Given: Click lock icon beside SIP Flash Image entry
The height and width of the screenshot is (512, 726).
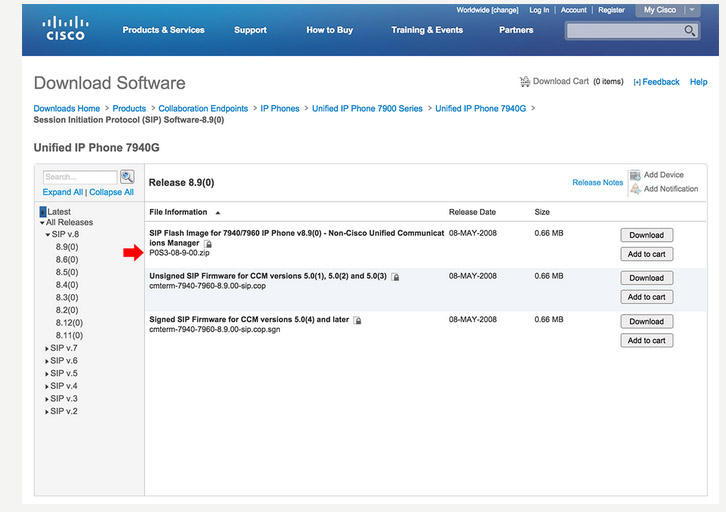Looking at the screenshot, I should click(x=208, y=244).
